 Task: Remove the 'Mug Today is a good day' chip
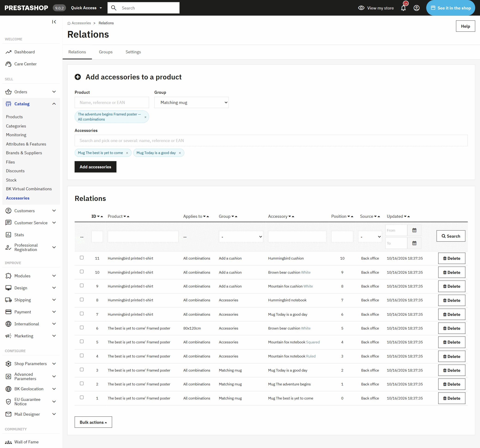click(x=180, y=153)
